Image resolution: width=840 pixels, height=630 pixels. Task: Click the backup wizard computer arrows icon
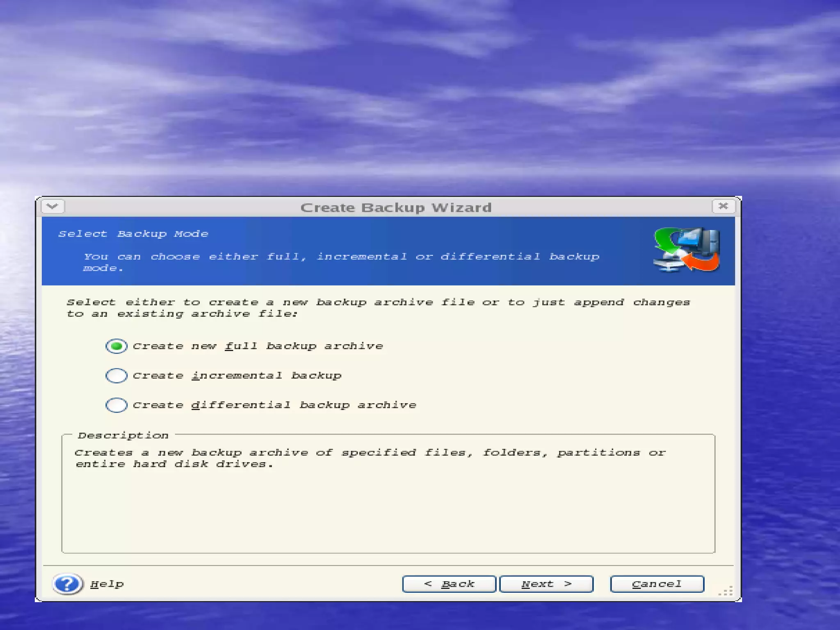click(x=686, y=250)
